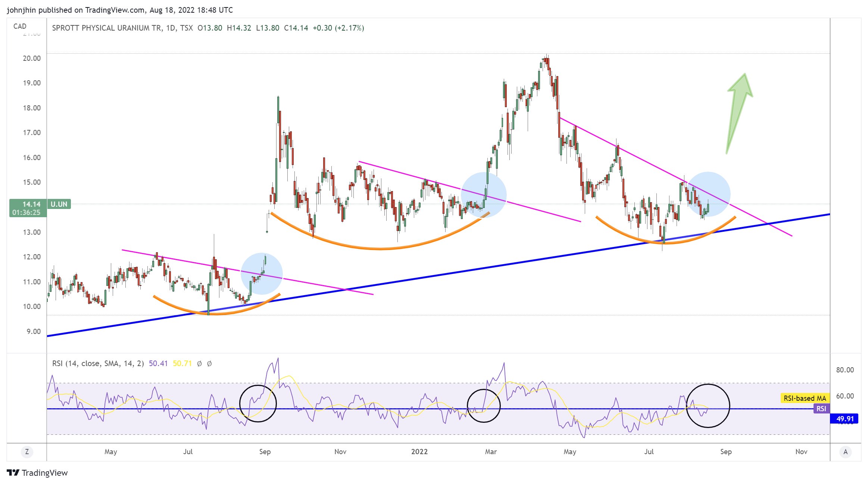Click the TradingView logo

pos(37,473)
